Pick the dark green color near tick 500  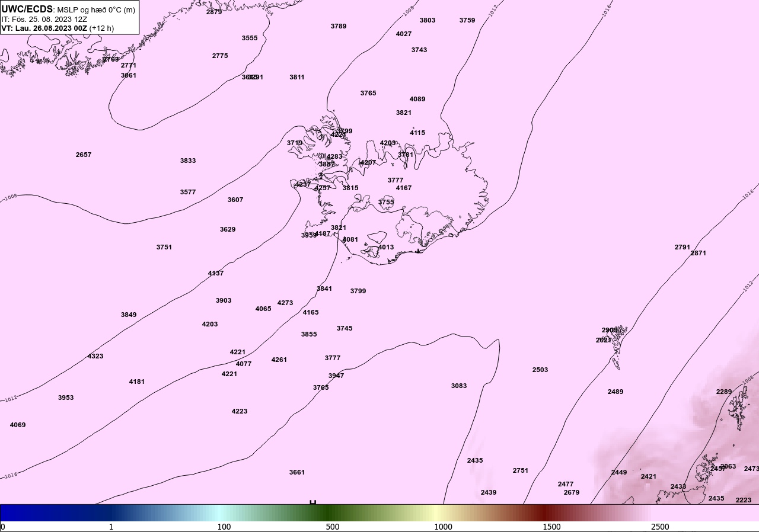pyautogui.click(x=330, y=512)
